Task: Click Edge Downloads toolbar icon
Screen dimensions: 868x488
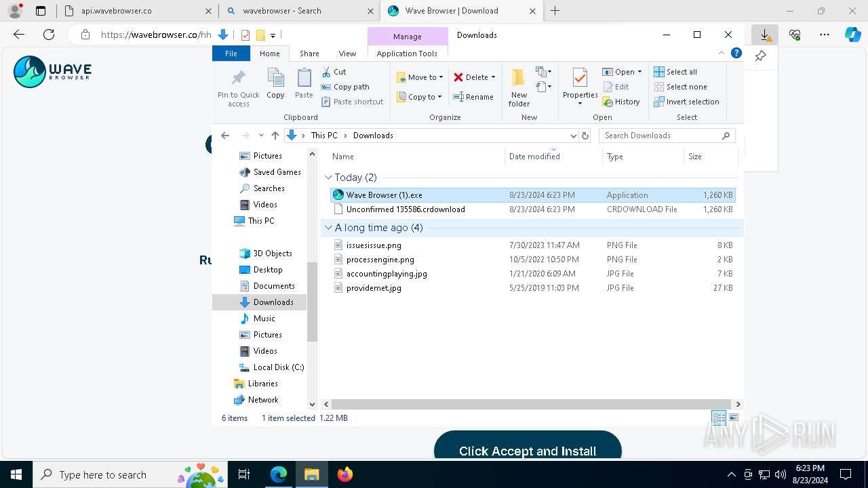Action: click(764, 35)
